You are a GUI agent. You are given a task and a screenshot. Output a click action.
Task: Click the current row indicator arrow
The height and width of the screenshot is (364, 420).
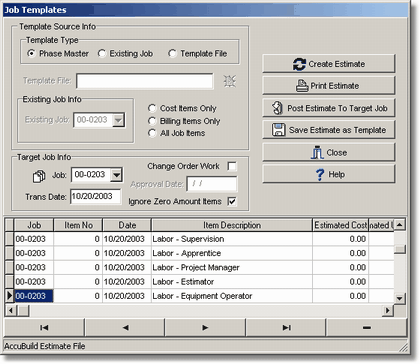coord(9,296)
